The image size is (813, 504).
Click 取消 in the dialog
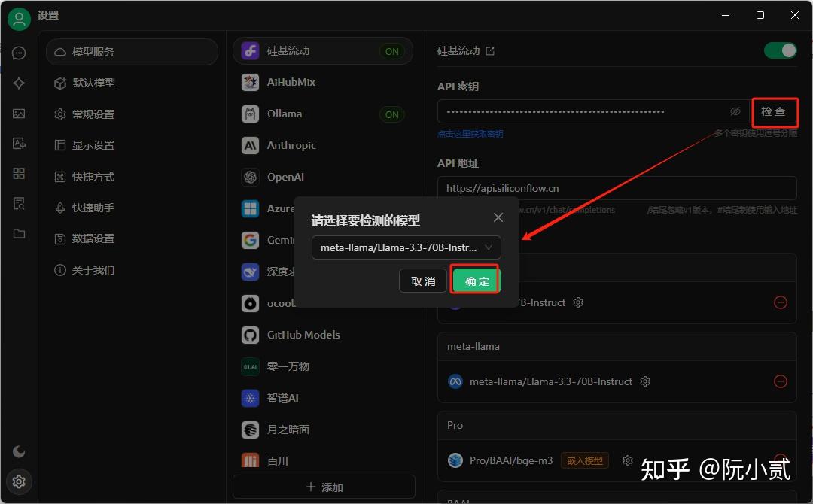422,281
